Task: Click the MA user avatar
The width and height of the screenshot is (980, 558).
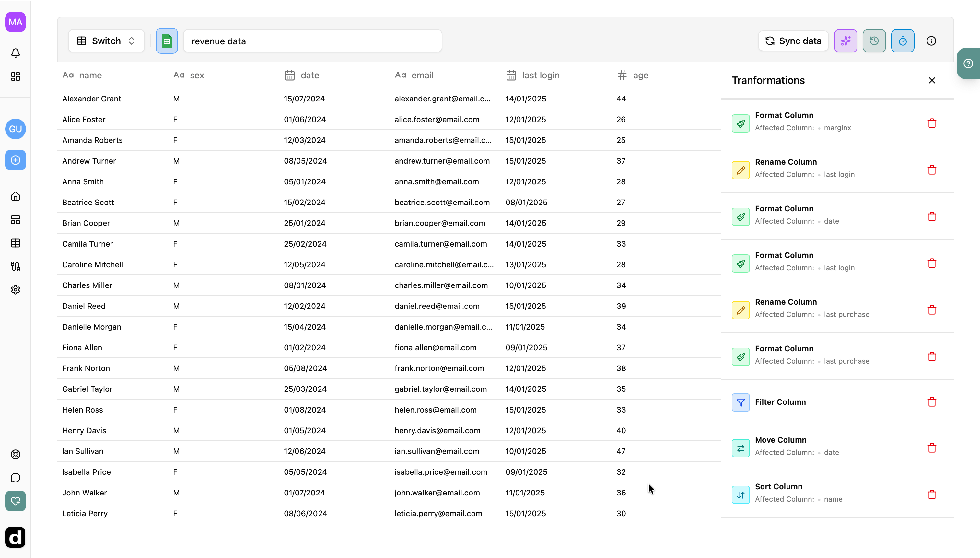Action: coord(15,22)
